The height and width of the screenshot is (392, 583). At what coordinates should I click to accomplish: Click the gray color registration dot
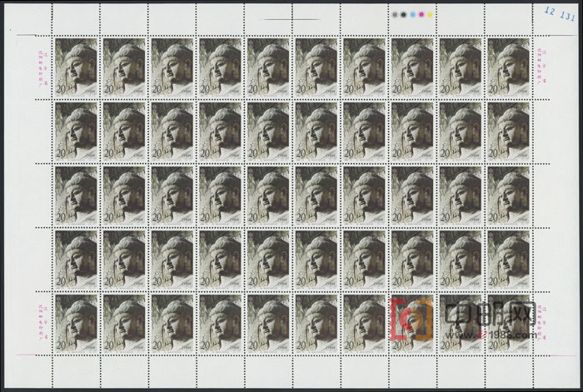pyautogui.click(x=395, y=15)
